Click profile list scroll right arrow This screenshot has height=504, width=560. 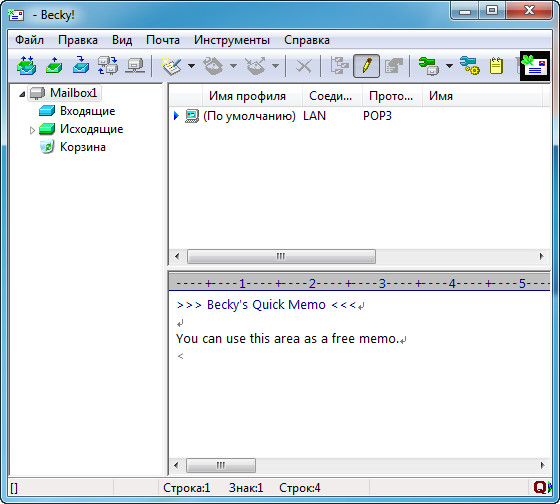(x=541, y=256)
